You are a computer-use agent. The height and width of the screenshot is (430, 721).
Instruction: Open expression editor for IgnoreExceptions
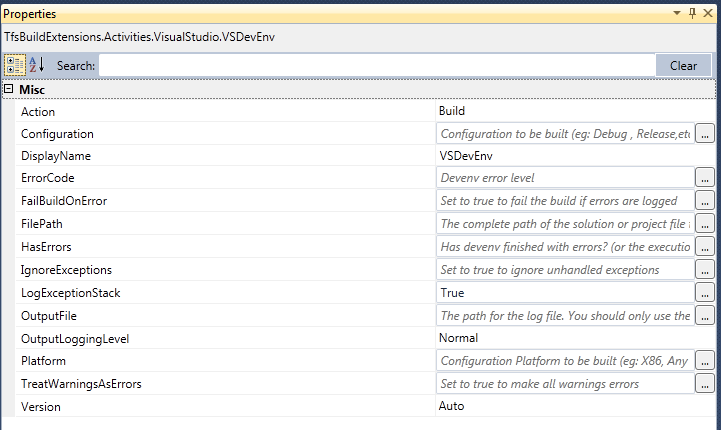coord(705,270)
